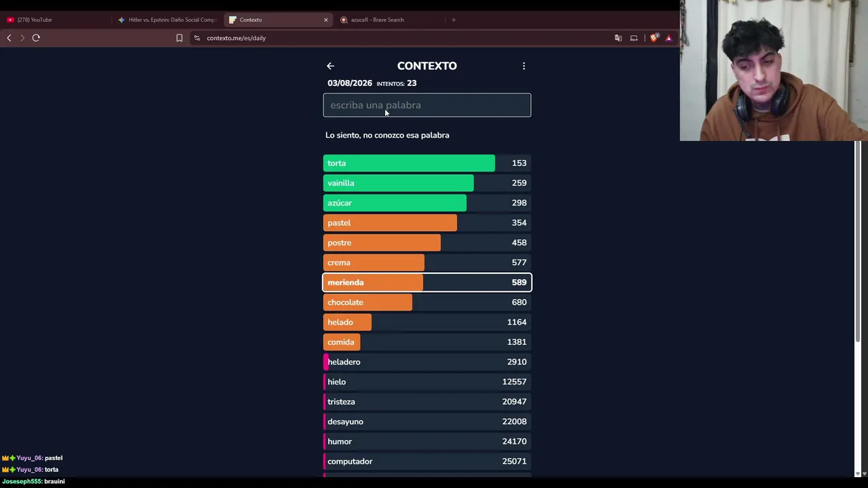
Task: Switch to Hitler vs. Epstein tab
Action: [167, 20]
